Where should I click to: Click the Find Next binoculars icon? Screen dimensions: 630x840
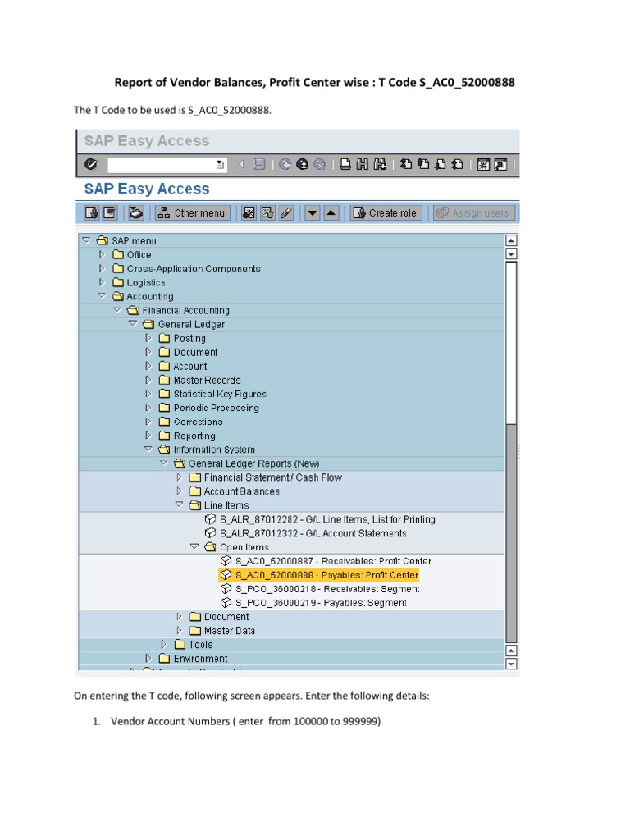click(380, 164)
